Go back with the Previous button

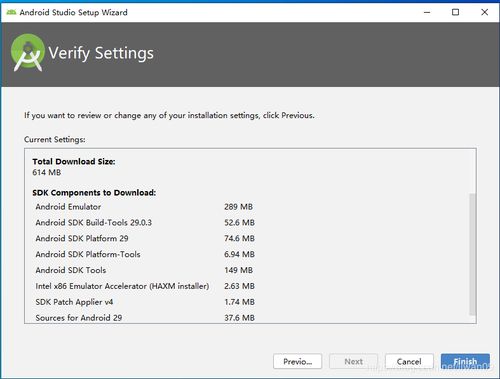pyautogui.click(x=297, y=361)
